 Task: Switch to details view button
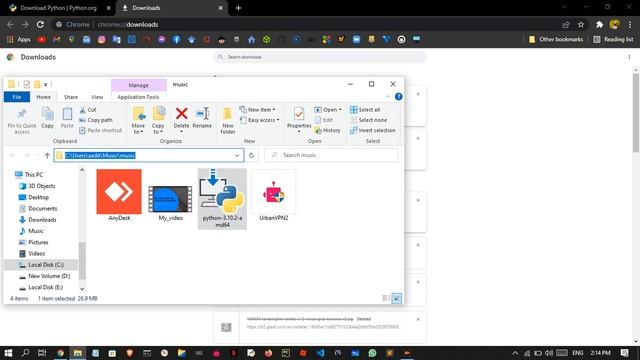coord(386,298)
